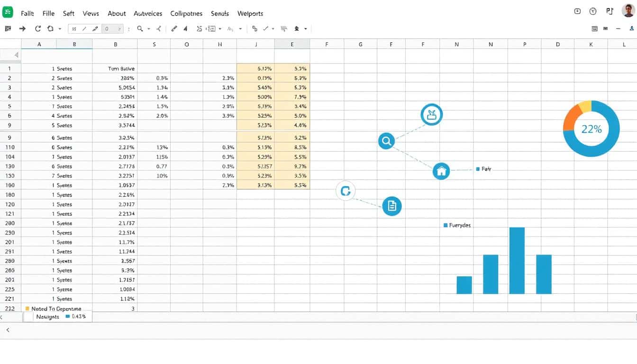
Task: Click the keyboard panel icon on right toolbar
Action: pyautogui.click(x=595, y=29)
